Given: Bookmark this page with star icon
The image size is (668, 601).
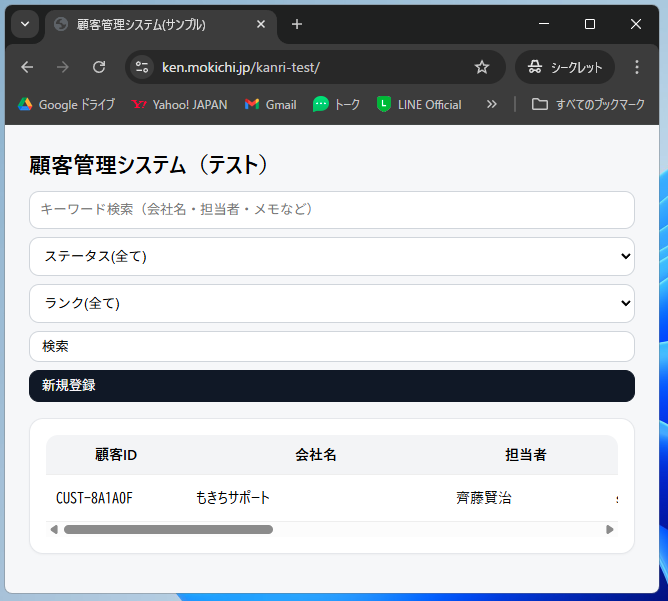Looking at the screenshot, I should [482, 67].
